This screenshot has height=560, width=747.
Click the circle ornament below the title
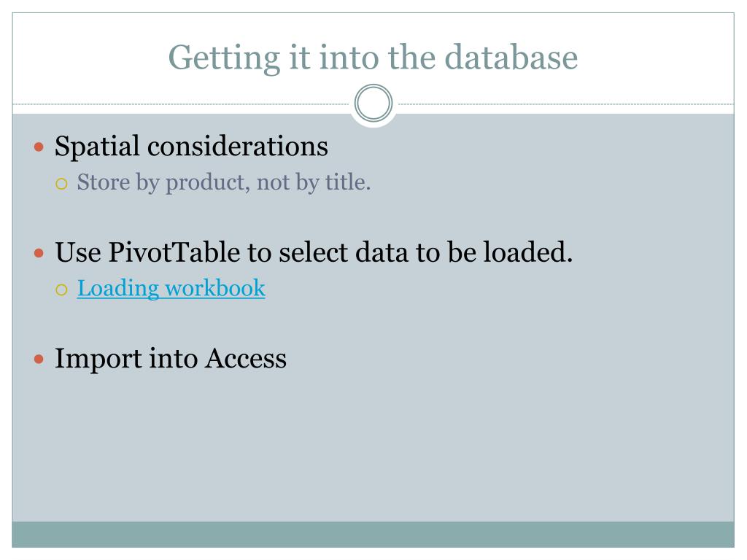pyautogui.click(x=373, y=104)
